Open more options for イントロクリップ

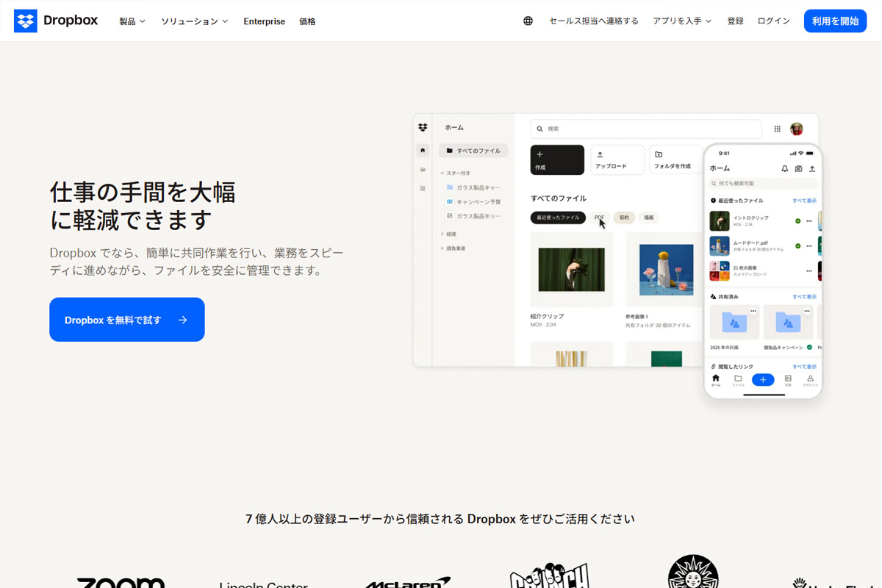coord(809,220)
